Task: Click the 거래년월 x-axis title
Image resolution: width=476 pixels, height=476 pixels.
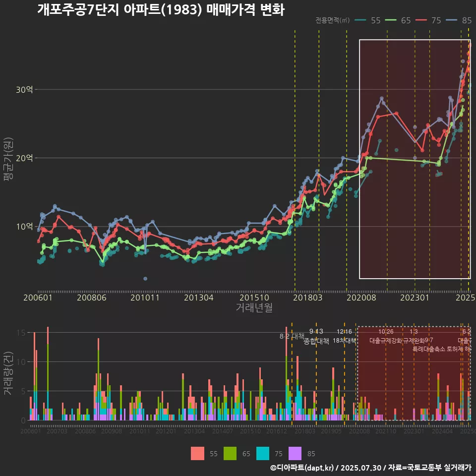Action: point(254,307)
